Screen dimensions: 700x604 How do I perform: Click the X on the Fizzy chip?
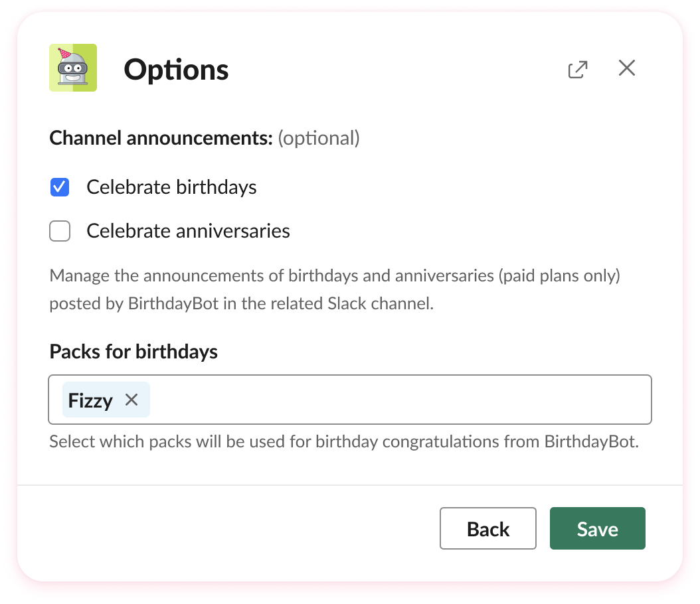[131, 400]
